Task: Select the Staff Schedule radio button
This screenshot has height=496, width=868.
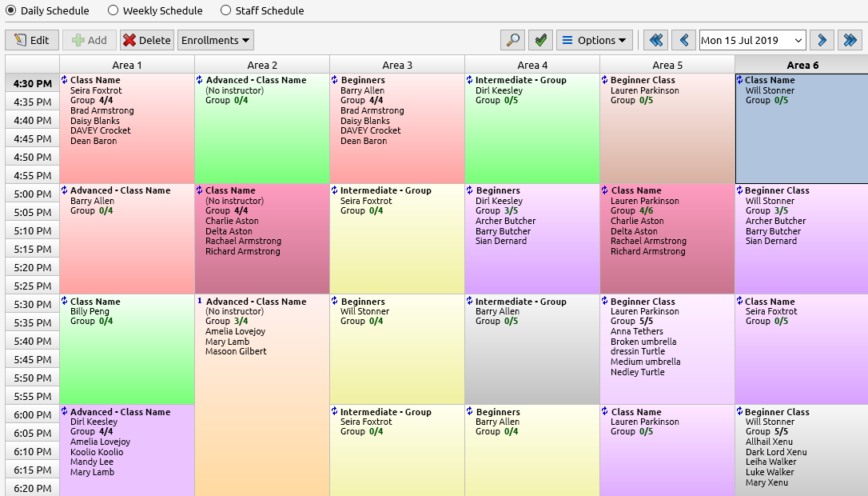Action: click(225, 10)
